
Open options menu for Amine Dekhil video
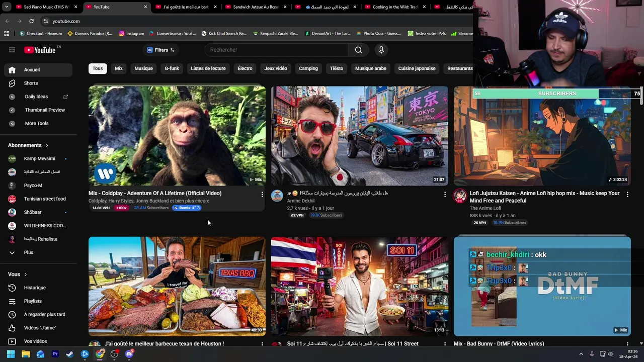click(x=444, y=194)
